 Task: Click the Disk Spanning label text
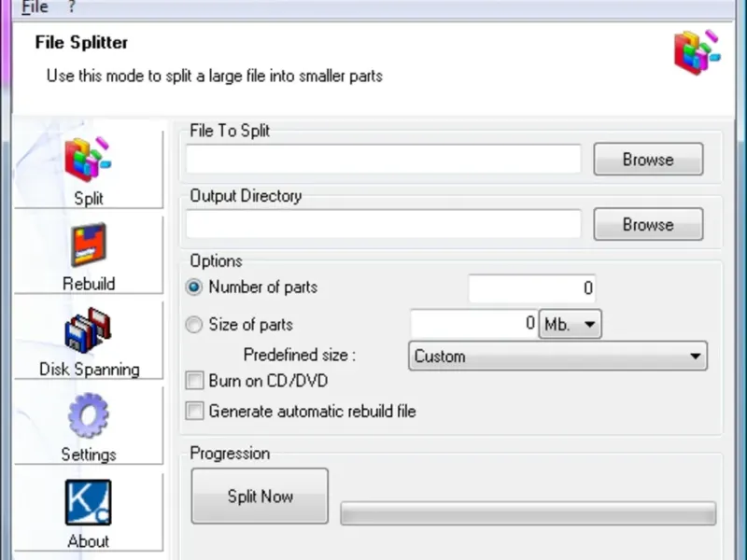coord(89,370)
